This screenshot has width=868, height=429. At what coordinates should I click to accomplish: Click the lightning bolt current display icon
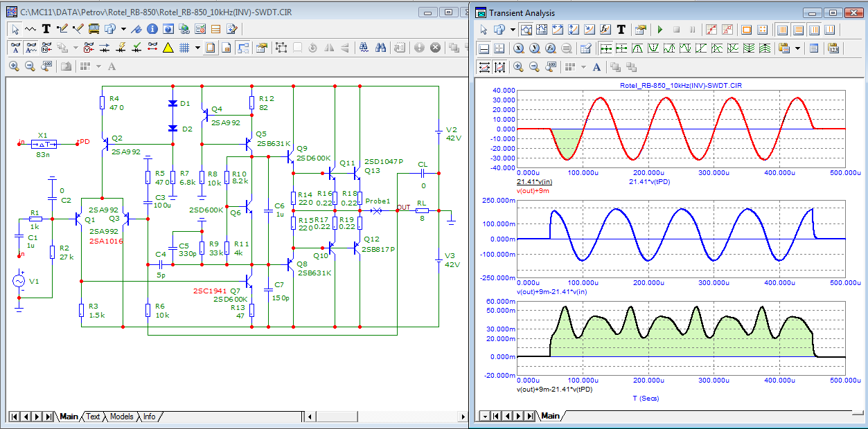(x=121, y=48)
